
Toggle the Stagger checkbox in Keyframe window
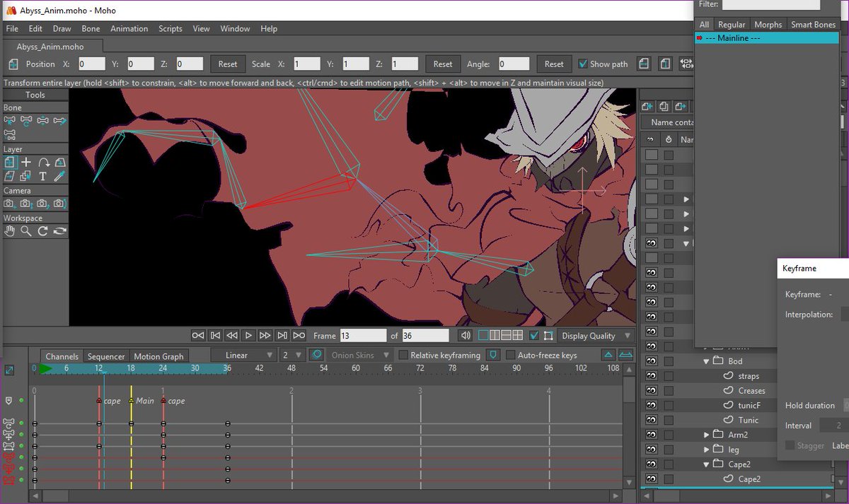[790, 445]
